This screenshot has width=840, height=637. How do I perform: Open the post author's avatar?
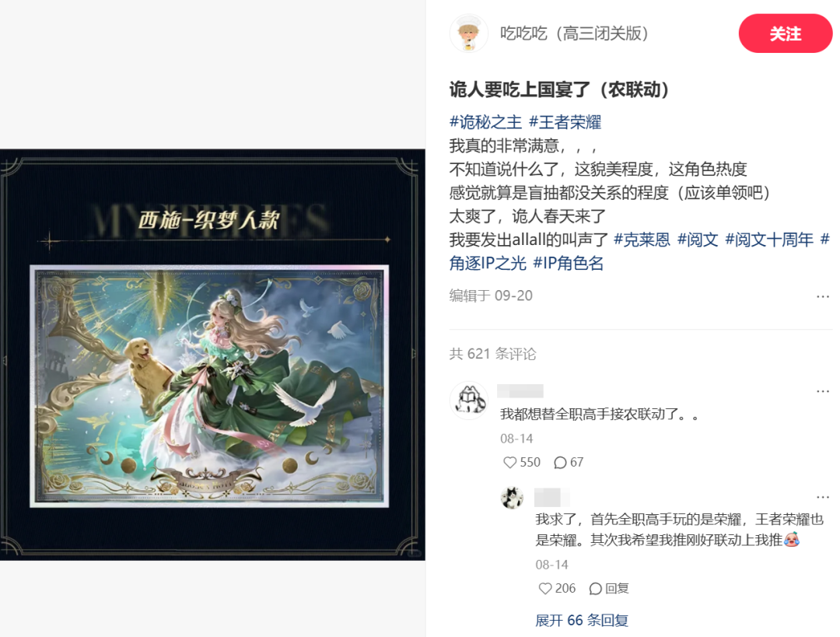coord(469,33)
